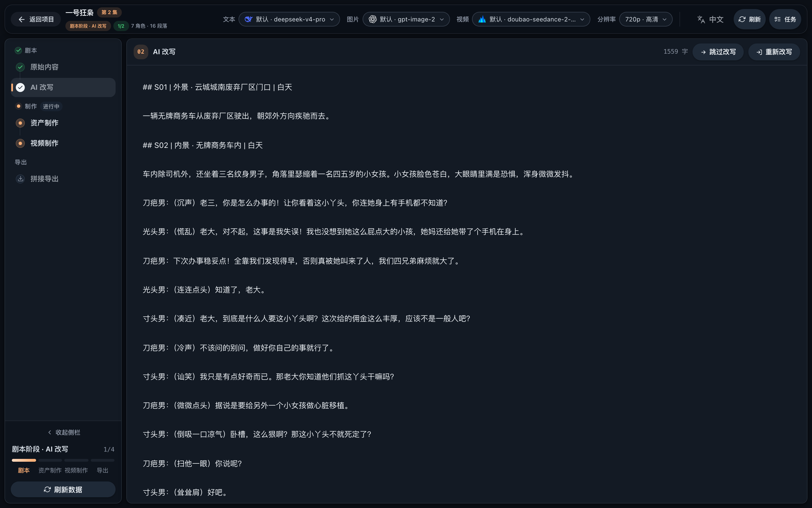Open 资产制作 step in sidebar

click(63, 123)
